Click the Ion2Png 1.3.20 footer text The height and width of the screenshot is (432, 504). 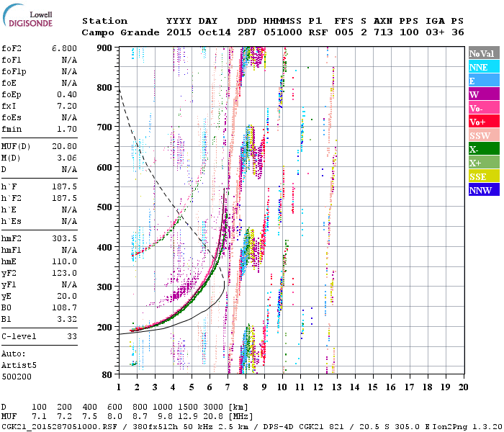click(x=468, y=426)
